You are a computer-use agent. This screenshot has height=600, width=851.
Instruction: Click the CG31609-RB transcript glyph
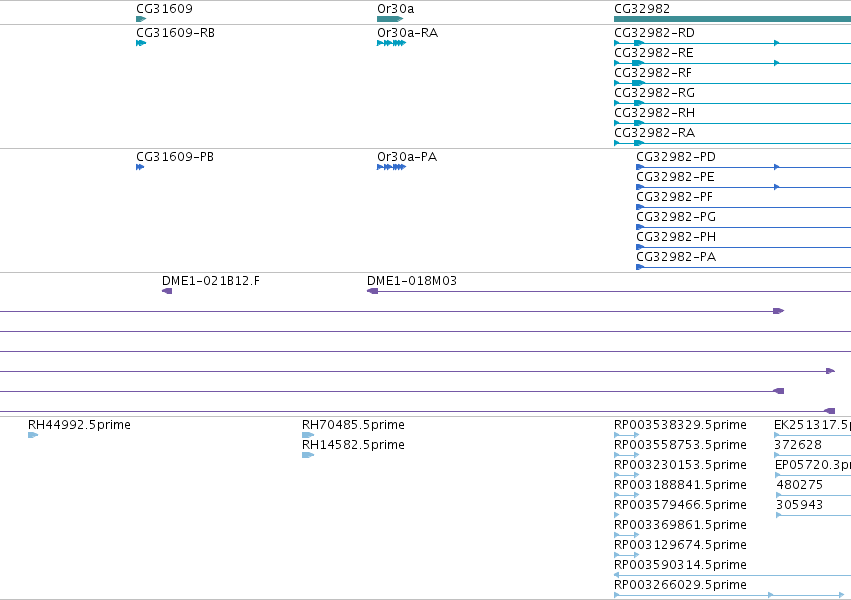click(141, 43)
